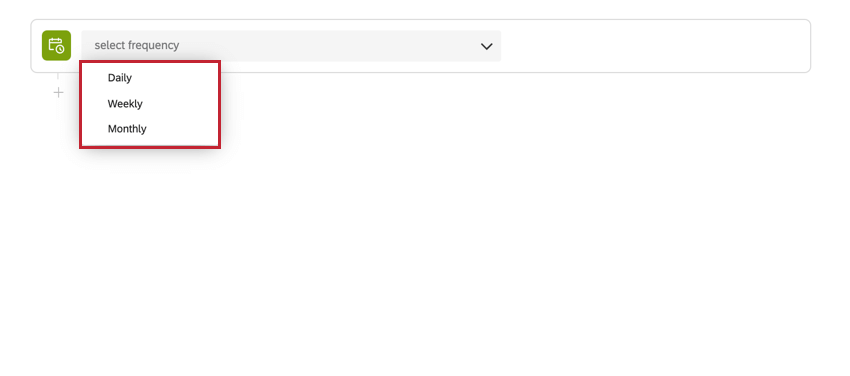Click the plus icon below the schedule card

(x=59, y=93)
